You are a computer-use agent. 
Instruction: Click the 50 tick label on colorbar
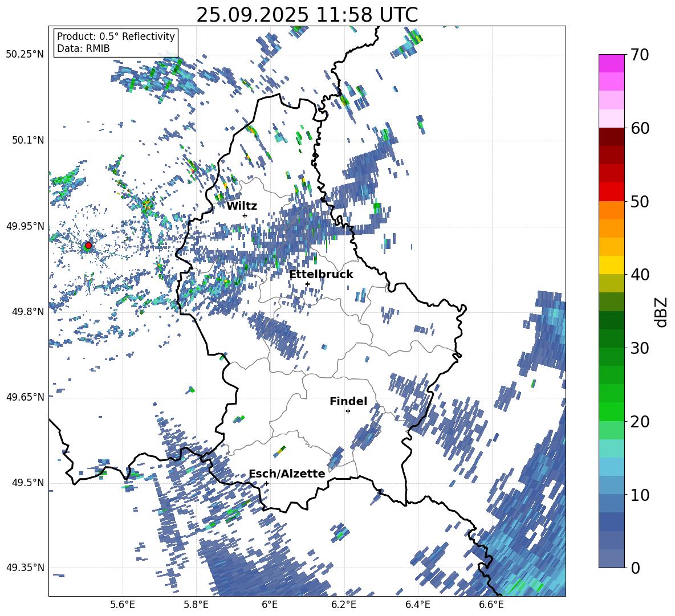click(640, 201)
